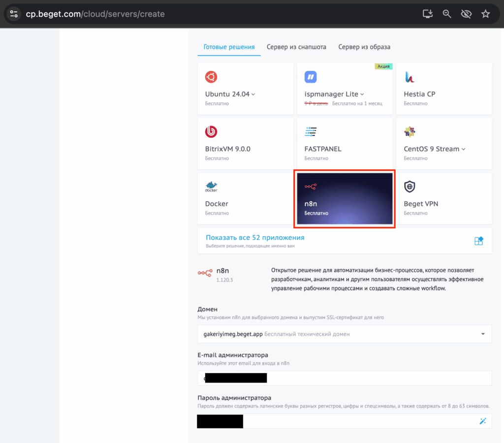Click the ispmanager Lite logo icon
Screen dimensions: 504x443
(x=311, y=77)
